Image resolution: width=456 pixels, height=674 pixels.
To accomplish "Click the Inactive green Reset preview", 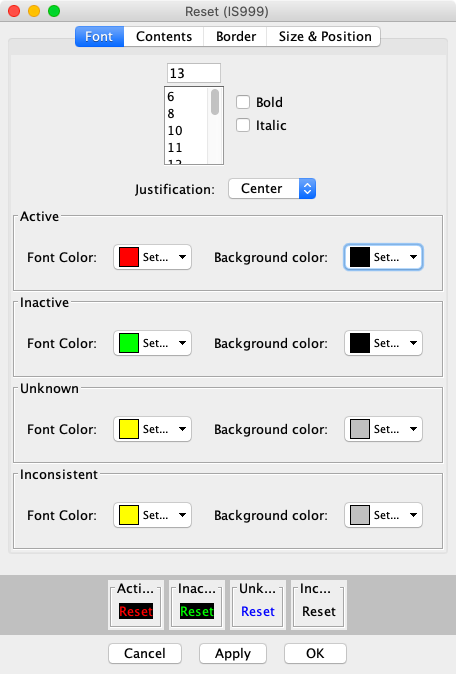I will pos(197,611).
